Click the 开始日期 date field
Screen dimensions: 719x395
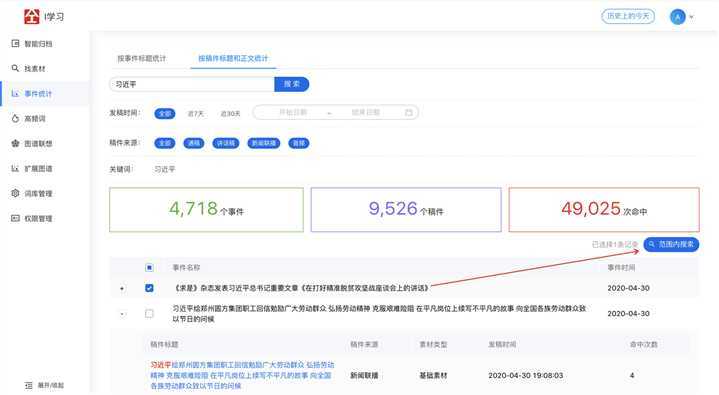click(x=293, y=112)
